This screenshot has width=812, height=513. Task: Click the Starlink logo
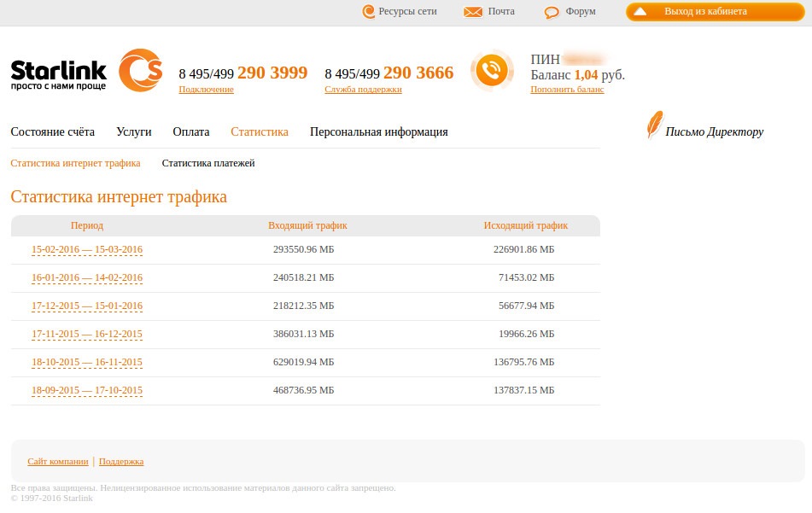[x=57, y=73]
